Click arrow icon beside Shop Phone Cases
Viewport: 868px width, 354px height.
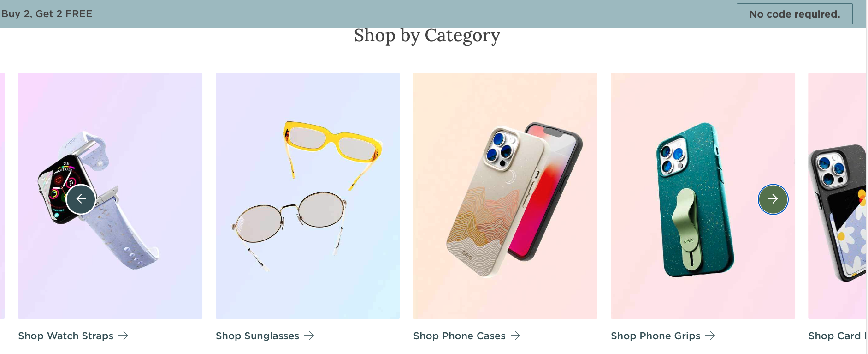(x=515, y=336)
